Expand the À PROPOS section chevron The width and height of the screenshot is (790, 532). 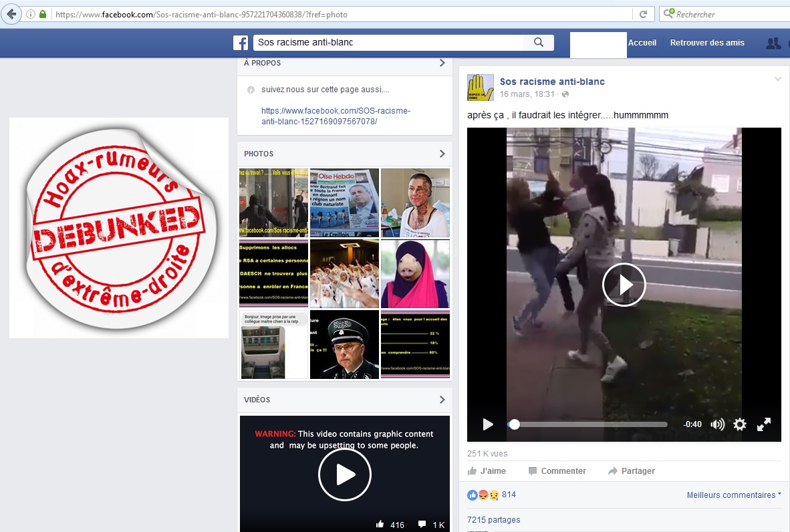click(442, 63)
